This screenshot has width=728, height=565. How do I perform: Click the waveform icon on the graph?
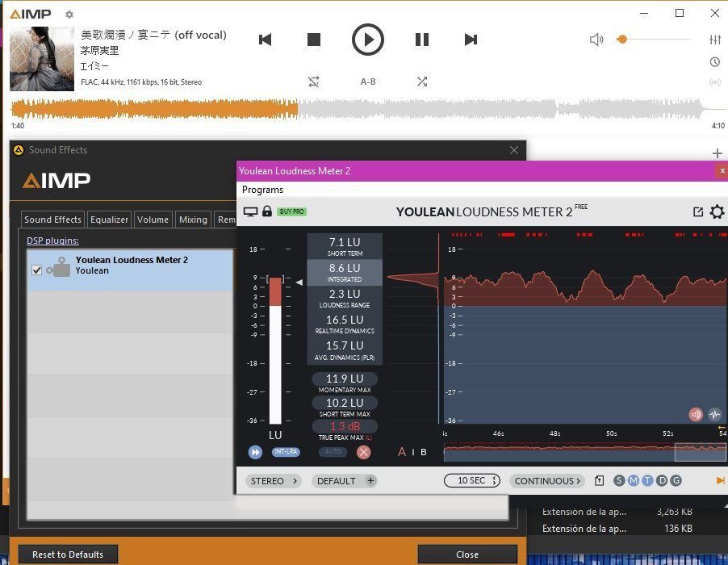coord(715,414)
